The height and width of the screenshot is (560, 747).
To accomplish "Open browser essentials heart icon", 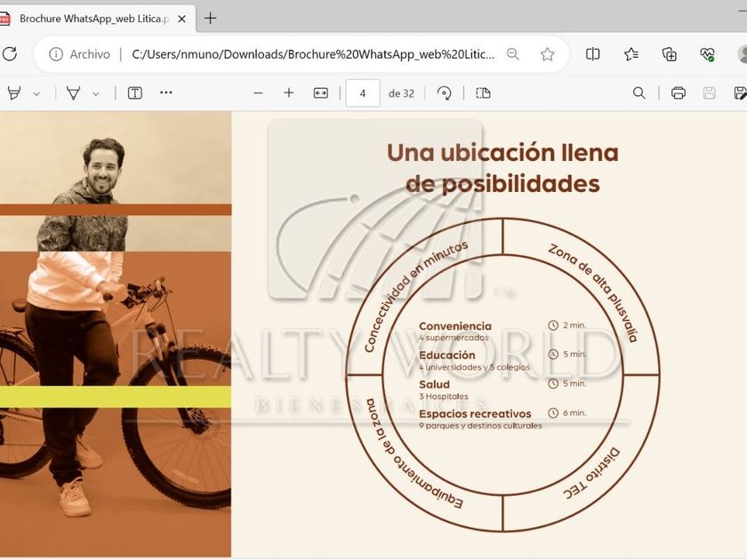I will tap(708, 54).
